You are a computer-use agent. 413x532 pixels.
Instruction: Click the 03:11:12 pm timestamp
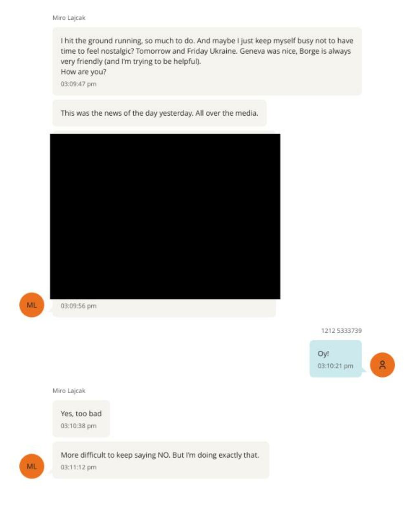78,467
